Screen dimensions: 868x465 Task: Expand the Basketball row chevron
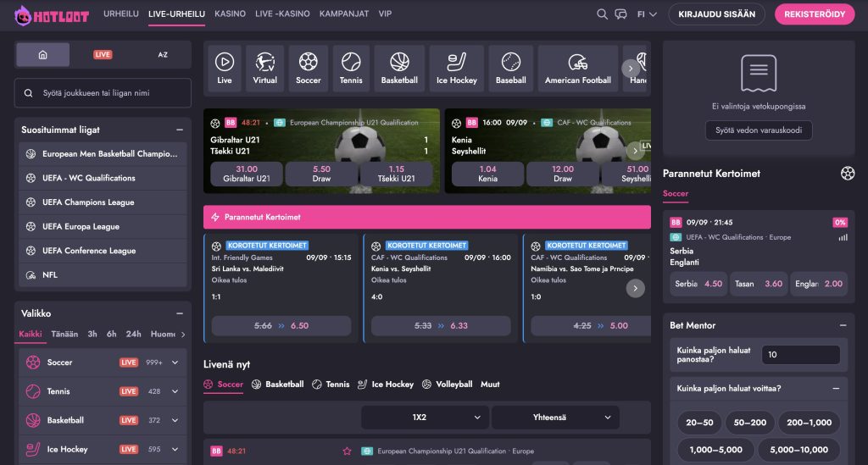coord(175,420)
